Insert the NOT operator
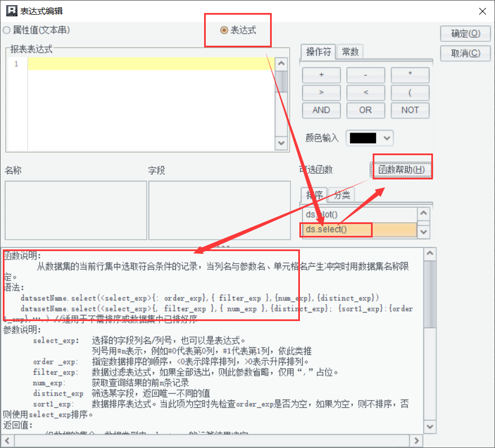The height and width of the screenshot is (448, 495). 410,110
